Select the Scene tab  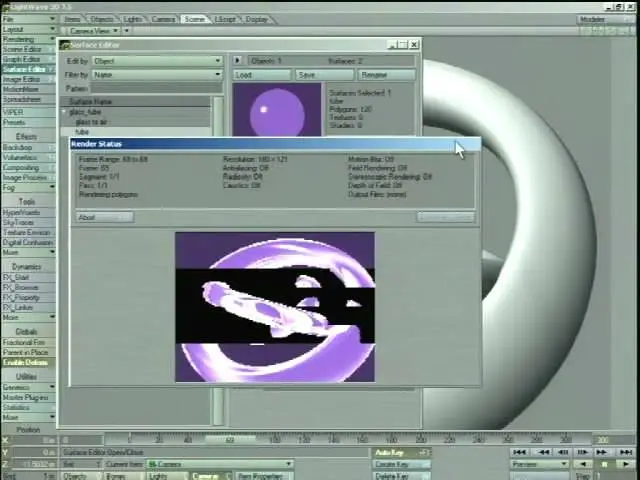tap(194, 19)
